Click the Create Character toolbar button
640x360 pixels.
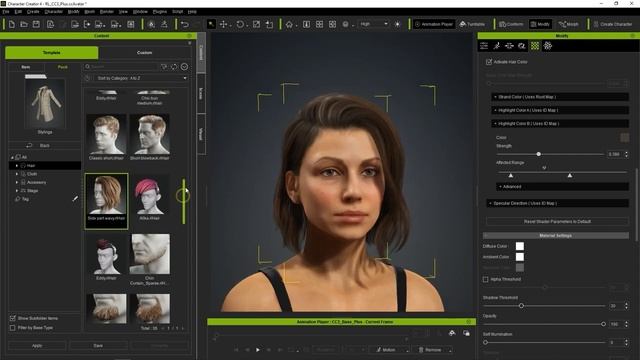(613, 24)
